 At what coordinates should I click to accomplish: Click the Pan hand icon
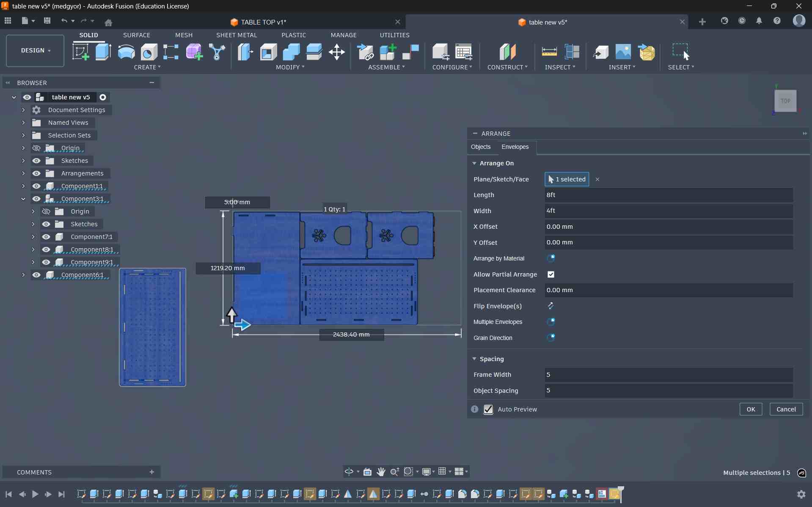click(x=381, y=471)
